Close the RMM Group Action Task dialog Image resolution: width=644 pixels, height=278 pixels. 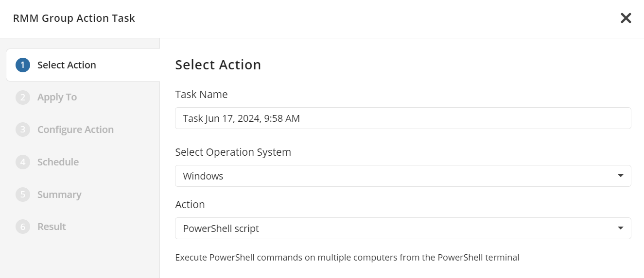(626, 18)
